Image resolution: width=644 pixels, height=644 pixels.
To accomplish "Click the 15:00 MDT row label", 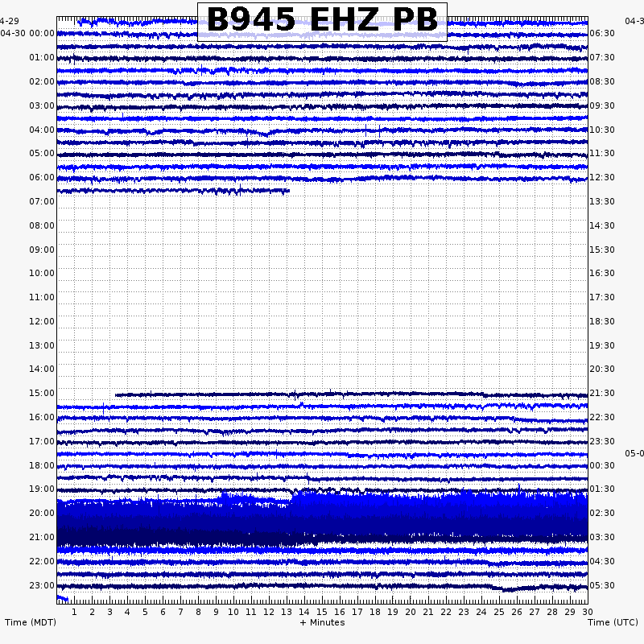I will [x=42, y=394].
